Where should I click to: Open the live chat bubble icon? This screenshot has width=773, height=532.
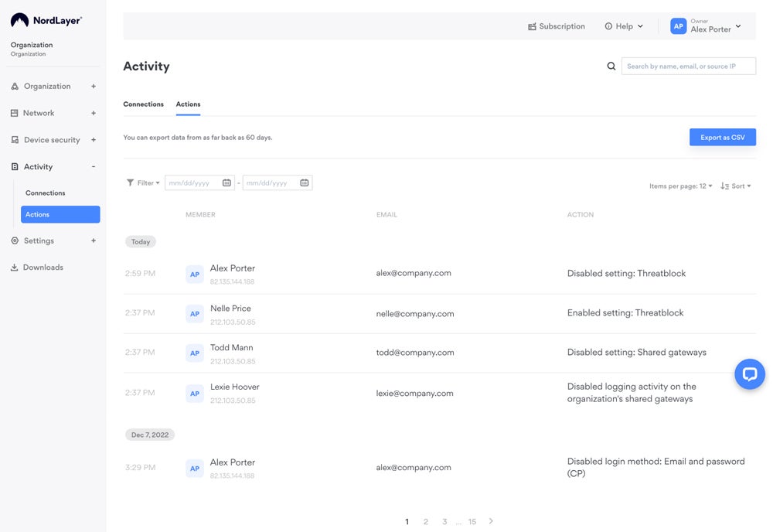point(749,373)
